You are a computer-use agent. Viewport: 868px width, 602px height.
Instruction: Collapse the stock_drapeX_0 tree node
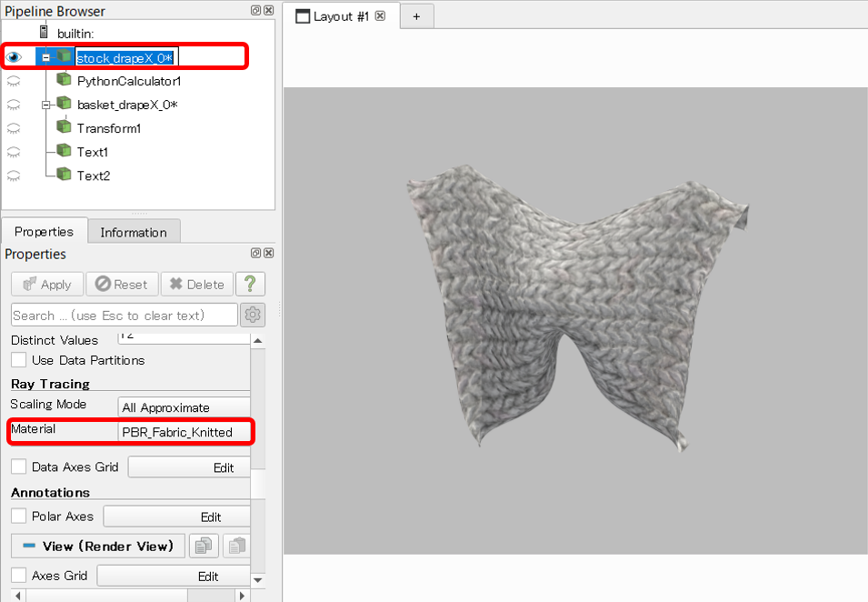click(45, 57)
